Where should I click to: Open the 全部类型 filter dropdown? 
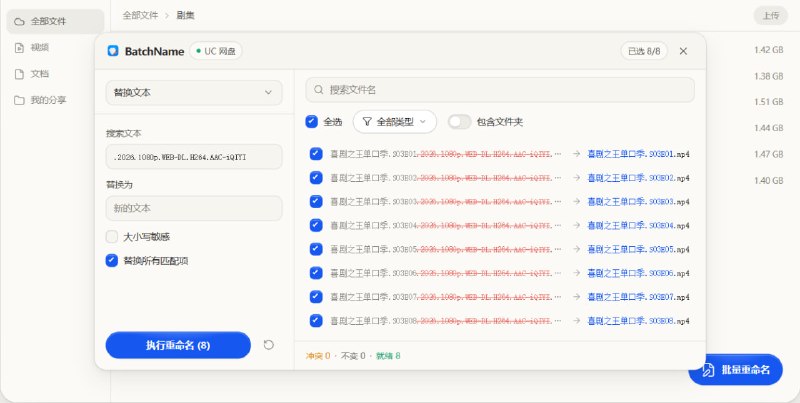point(394,122)
